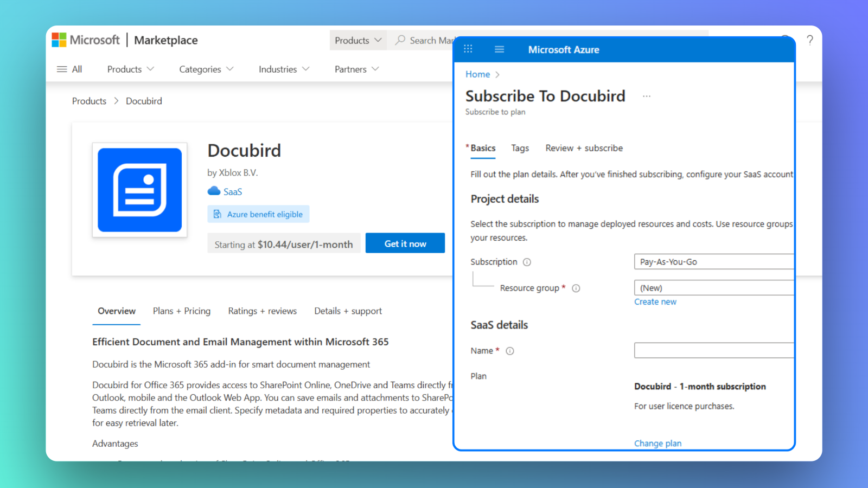Viewport: 868px width, 488px height.
Task: Select the Overview tab
Action: (117, 311)
